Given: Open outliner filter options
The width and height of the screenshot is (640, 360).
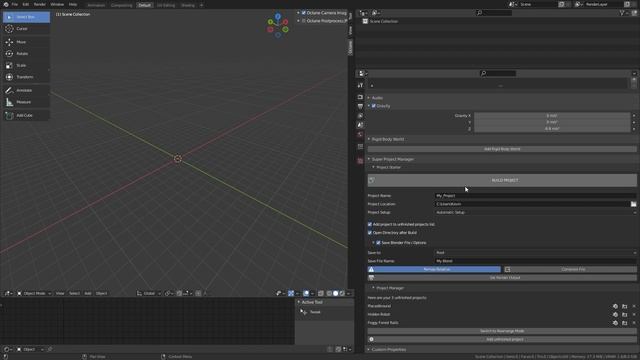Looking at the screenshot, I should (x=623, y=13).
